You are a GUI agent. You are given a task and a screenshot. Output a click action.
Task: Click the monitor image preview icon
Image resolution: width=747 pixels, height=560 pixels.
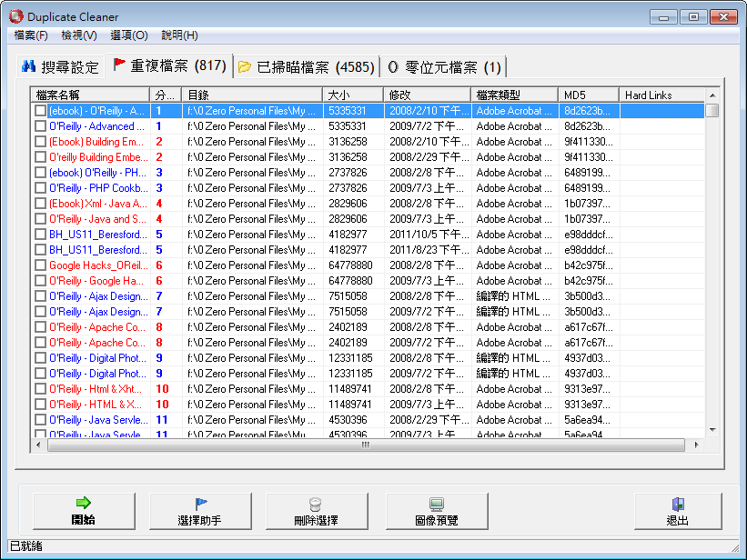click(x=437, y=504)
